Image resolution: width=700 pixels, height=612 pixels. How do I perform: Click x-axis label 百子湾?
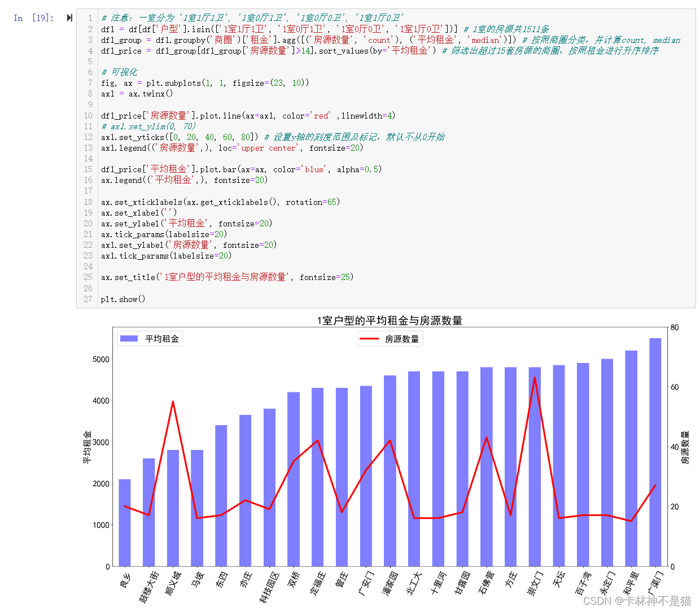[x=583, y=584]
